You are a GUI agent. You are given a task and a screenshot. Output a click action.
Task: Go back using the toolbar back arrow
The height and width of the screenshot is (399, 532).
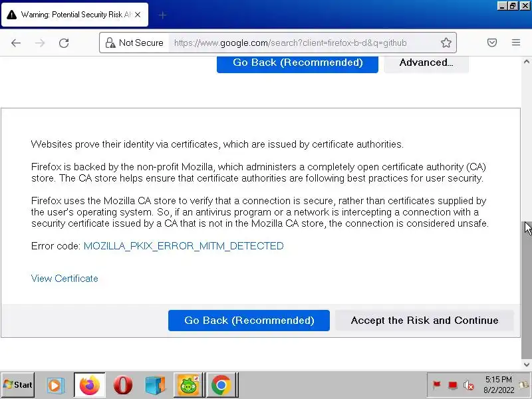point(16,43)
